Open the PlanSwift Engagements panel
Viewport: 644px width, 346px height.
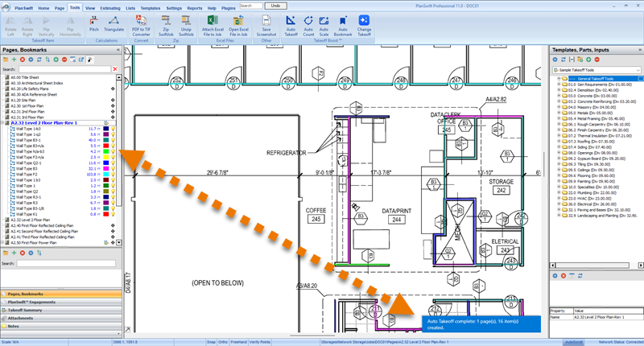pos(61,302)
